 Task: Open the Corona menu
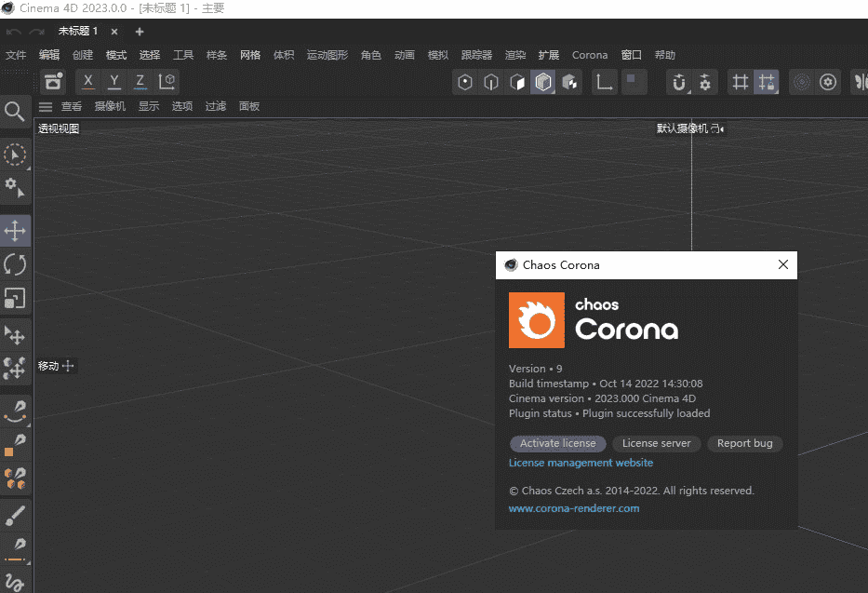(589, 54)
